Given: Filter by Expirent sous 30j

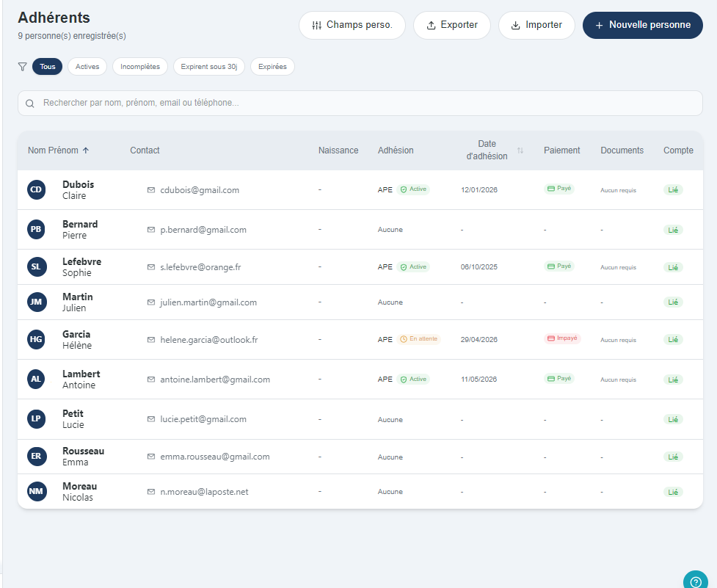Looking at the screenshot, I should click(x=209, y=67).
